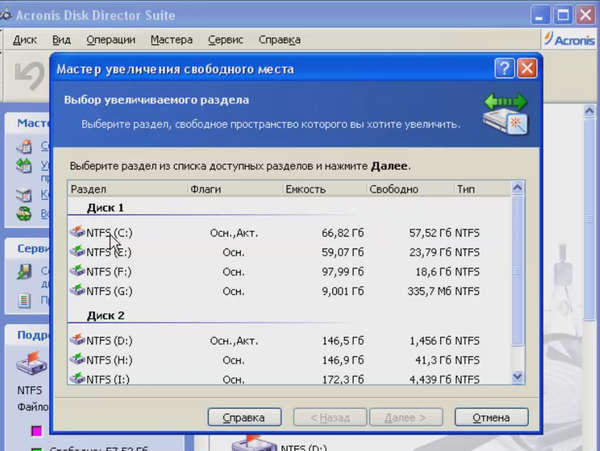The image size is (600, 451).
Task: Click the 66,82 Гб capacity value
Action: [x=342, y=233]
